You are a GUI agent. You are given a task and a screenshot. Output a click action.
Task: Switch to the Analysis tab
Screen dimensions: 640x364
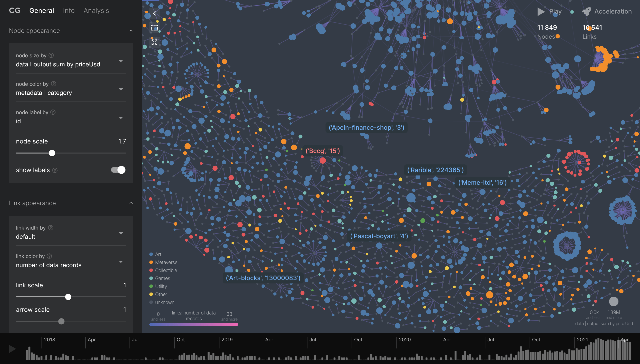click(x=96, y=10)
